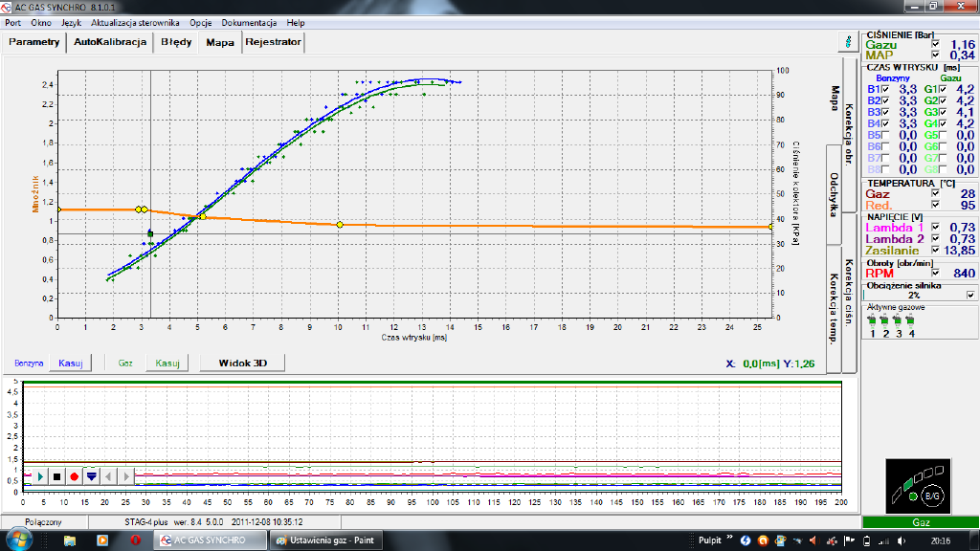Switch to the AutoKalibracja tab
The width and height of the screenshot is (980, 551).
[110, 42]
